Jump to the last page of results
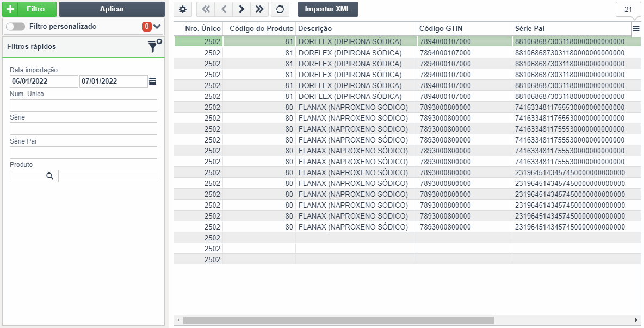 (x=259, y=9)
